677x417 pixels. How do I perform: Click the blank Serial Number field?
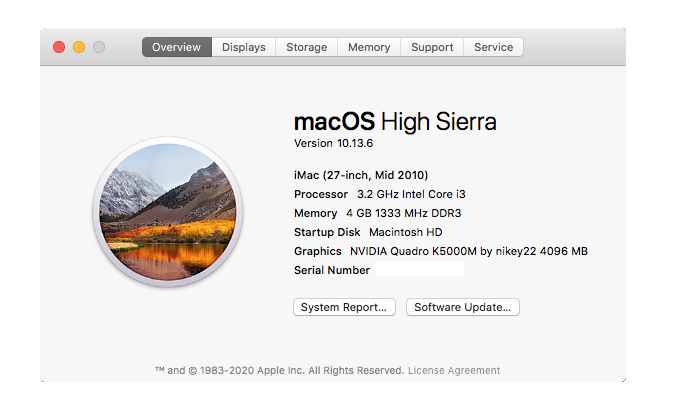tap(419, 269)
